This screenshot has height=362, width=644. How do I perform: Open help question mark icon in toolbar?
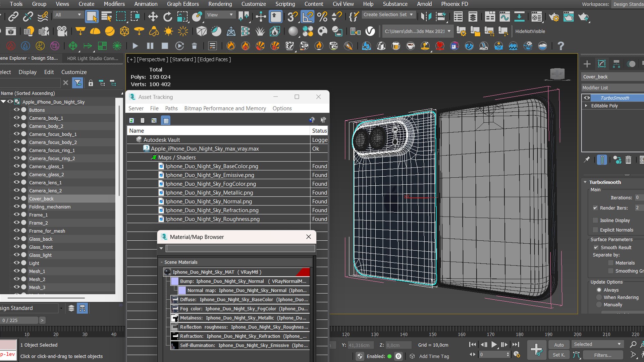coord(560,46)
